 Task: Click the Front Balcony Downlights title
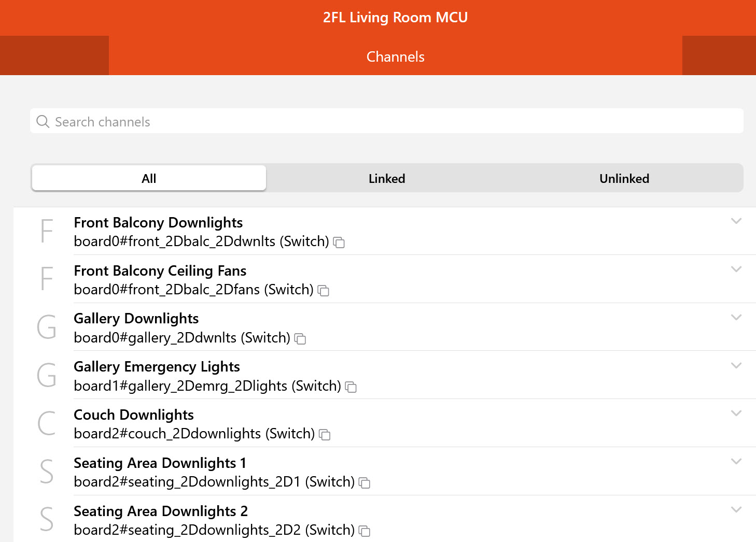tap(158, 223)
